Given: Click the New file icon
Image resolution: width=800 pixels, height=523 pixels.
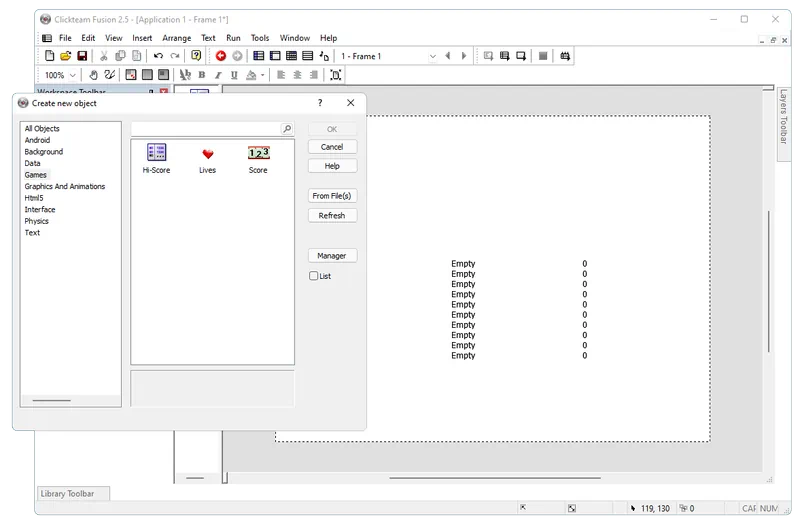Looking at the screenshot, I should click(x=49, y=56).
